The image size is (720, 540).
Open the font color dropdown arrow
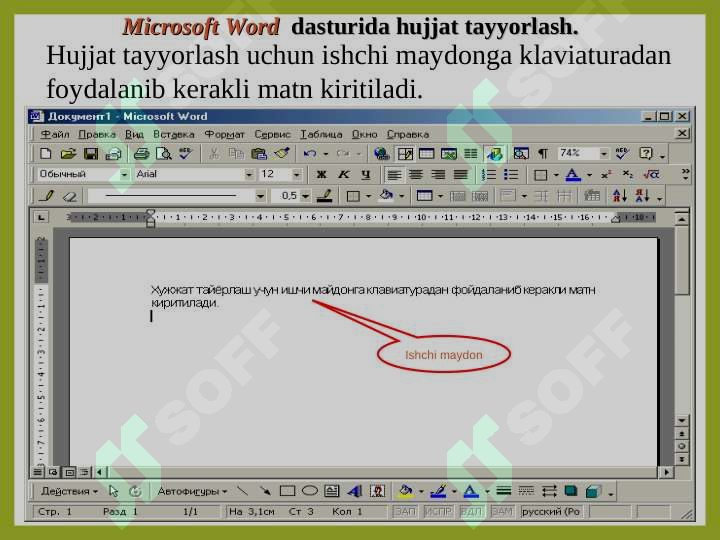tap(589, 175)
